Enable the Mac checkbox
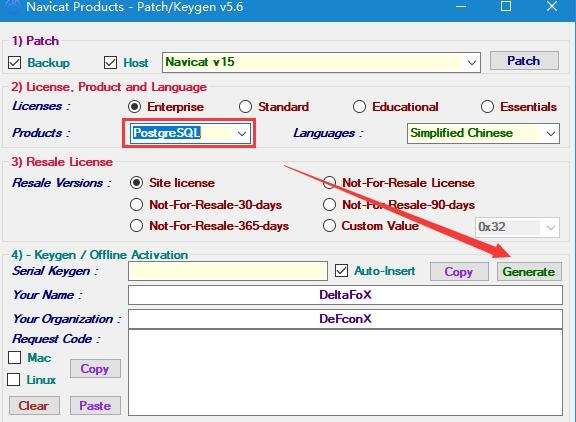This screenshot has height=422, width=576. pyautogui.click(x=15, y=357)
